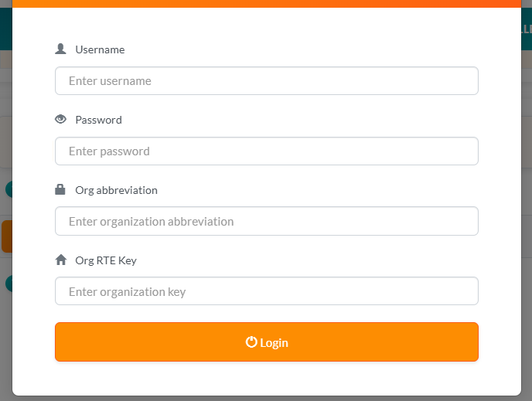Toggle the eye icon beside Password

click(x=61, y=120)
